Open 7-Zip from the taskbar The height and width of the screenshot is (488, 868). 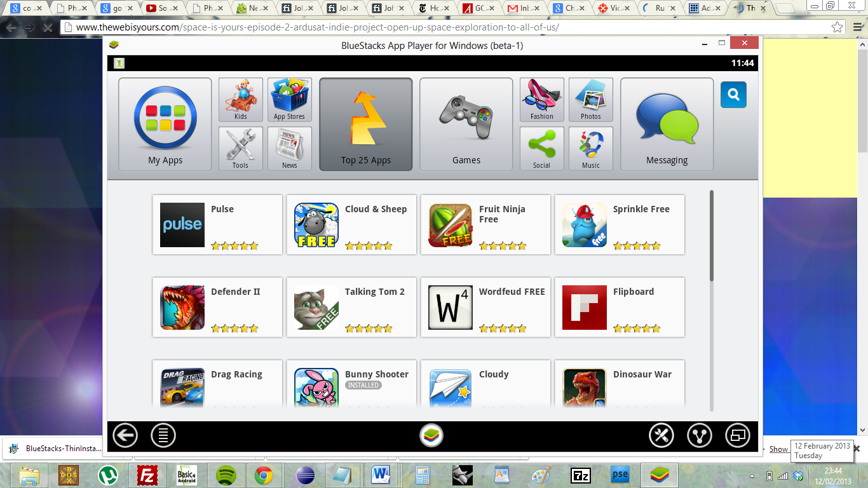pos(580,475)
